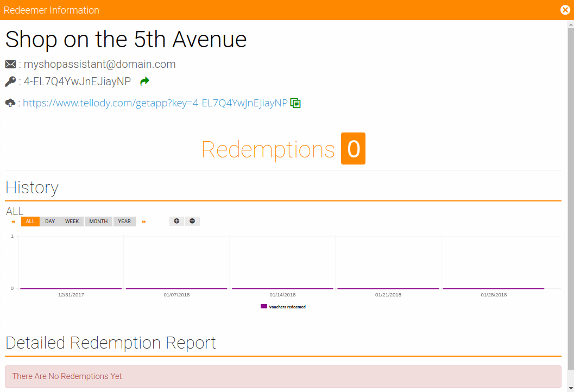Click the scrollbar down arrow

pos(571,388)
